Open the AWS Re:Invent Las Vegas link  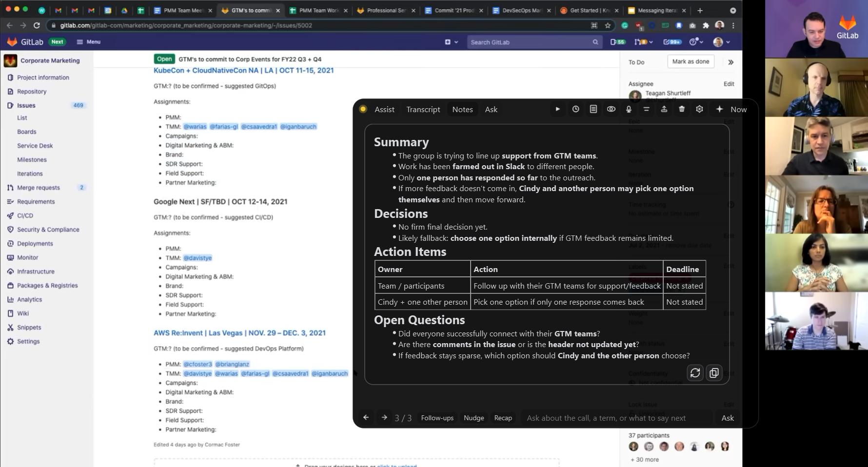239,333
